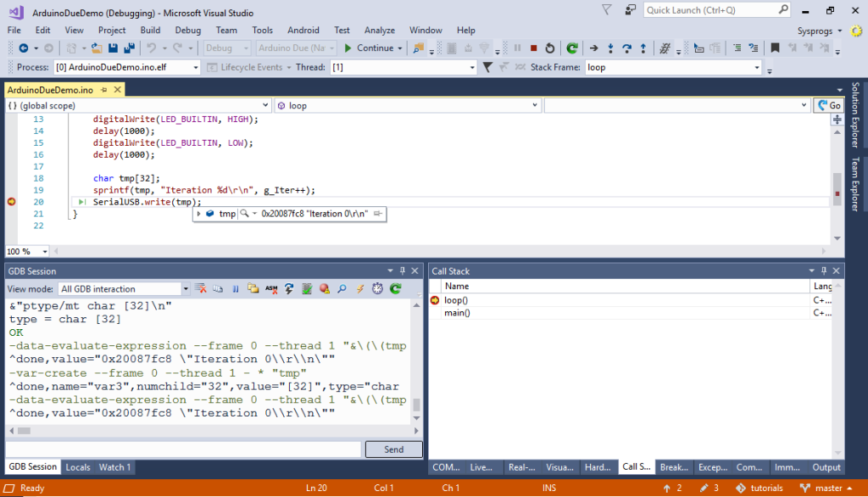
Task: Toggle auto-hide pin on GDB Session panel
Action: (402, 271)
